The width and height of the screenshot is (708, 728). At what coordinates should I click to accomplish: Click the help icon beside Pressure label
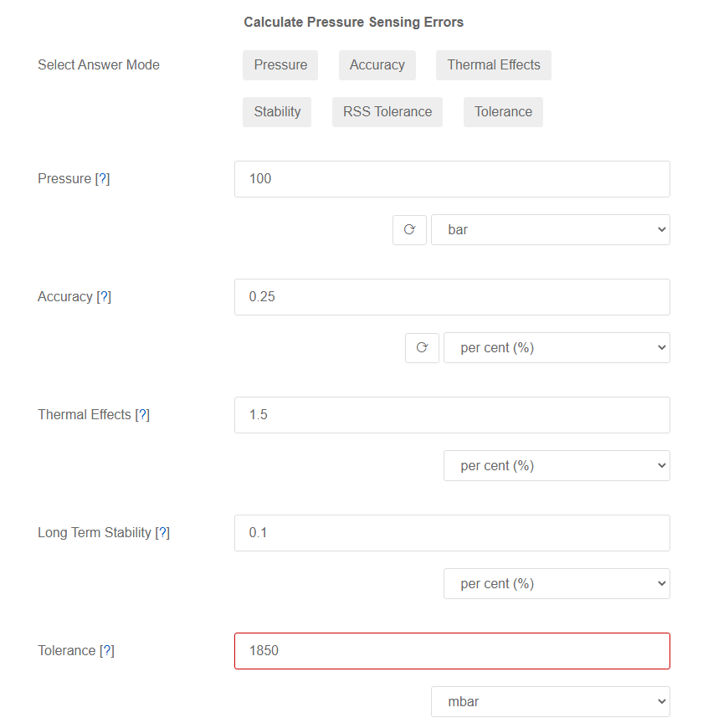pos(105,178)
